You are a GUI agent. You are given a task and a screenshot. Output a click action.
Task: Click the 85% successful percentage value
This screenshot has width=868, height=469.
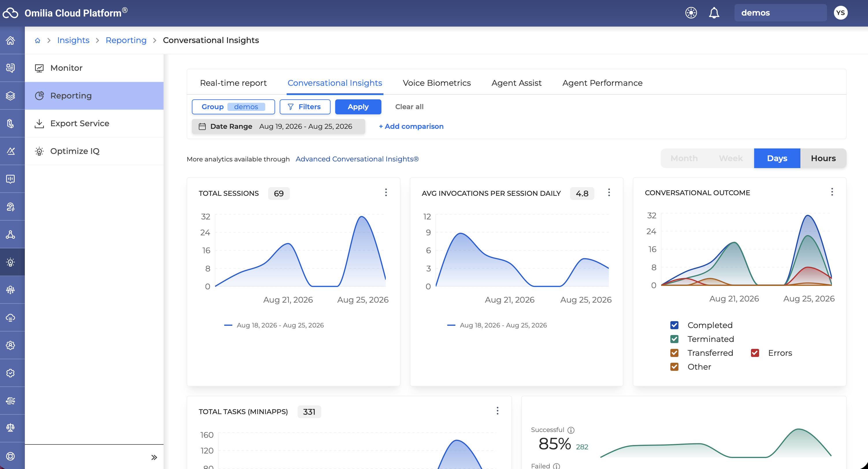pyautogui.click(x=554, y=444)
